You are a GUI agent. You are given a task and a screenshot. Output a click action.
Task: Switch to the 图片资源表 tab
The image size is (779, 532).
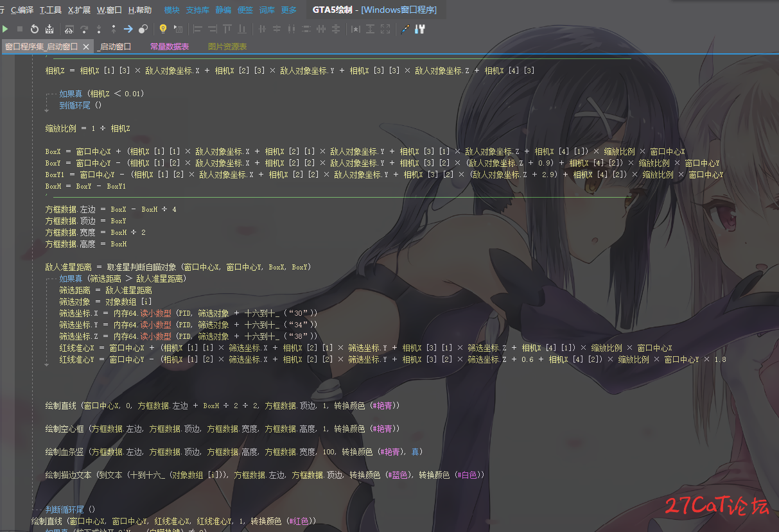pyautogui.click(x=227, y=47)
